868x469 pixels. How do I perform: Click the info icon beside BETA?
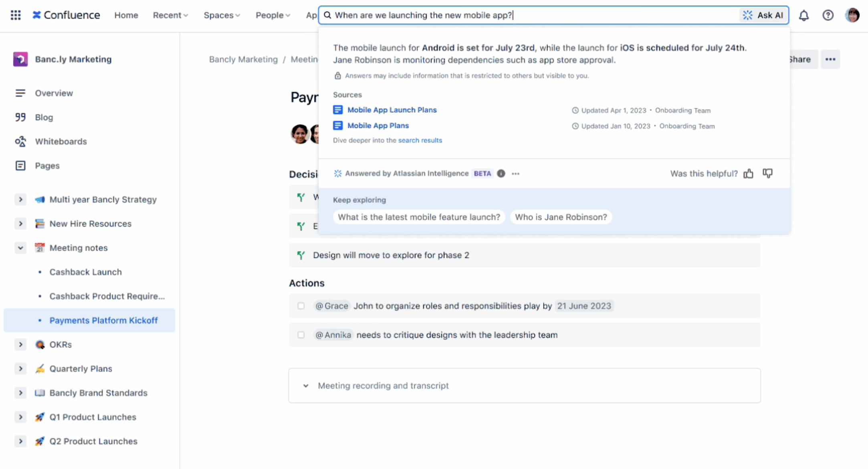coord(501,174)
